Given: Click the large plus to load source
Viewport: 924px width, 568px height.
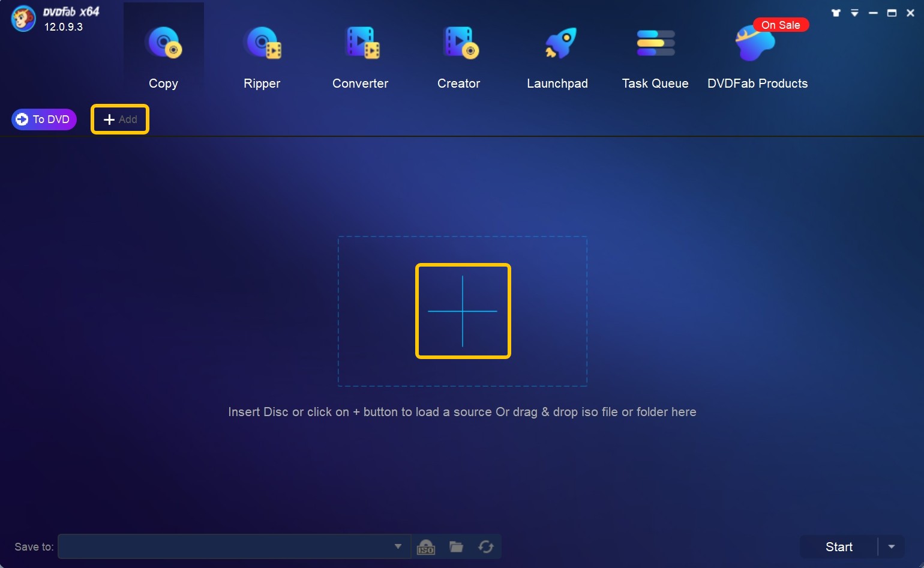Looking at the screenshot, I should tap(463, 311).
